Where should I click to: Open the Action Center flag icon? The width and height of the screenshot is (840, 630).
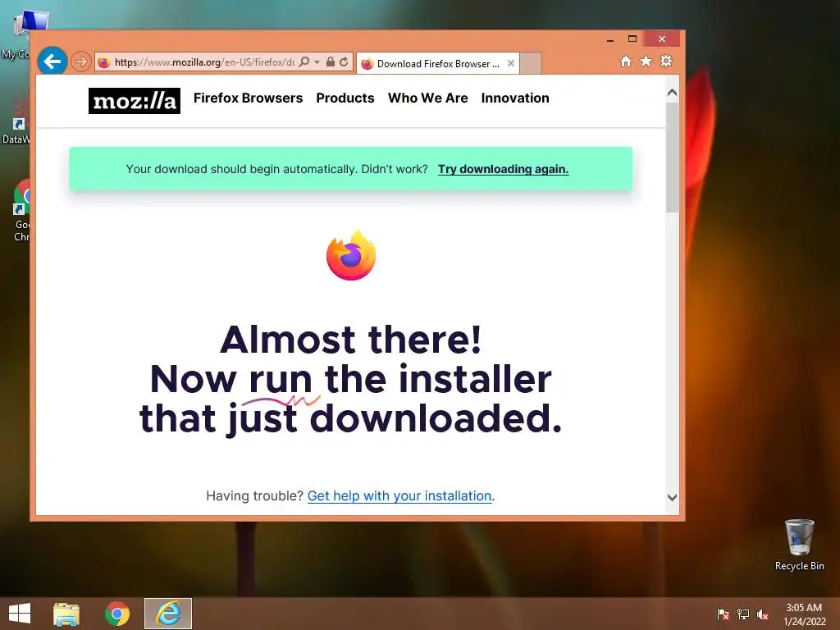coord(723,614)
